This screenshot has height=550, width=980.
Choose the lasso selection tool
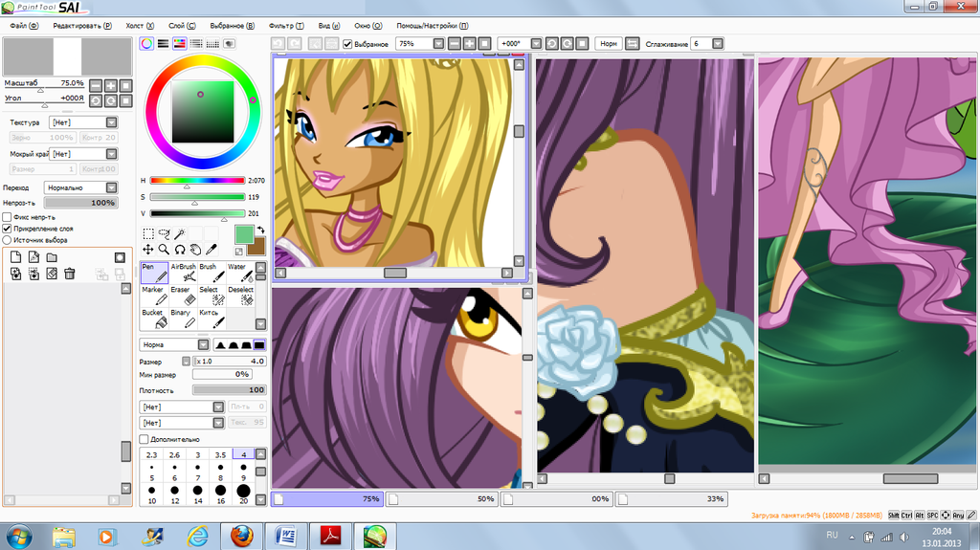(x=164, y=233)
